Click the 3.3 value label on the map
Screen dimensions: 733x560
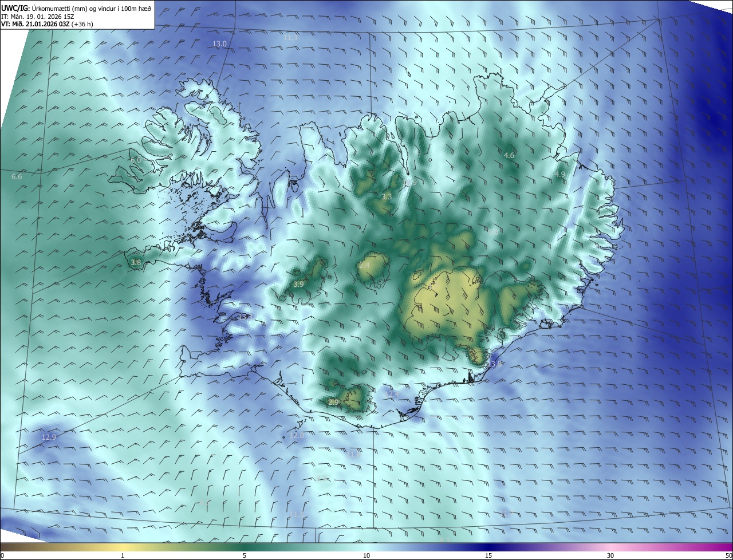pyautogui.click(x=387, y=197)
